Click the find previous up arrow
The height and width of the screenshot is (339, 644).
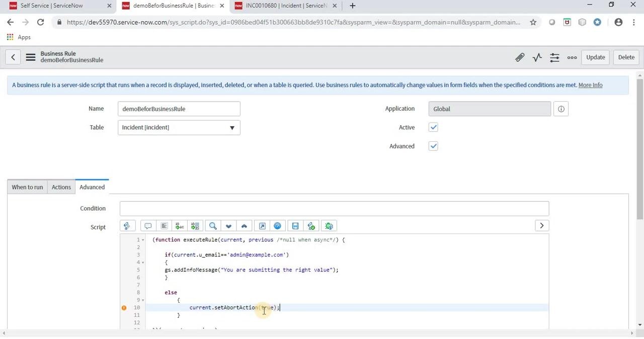pyautogui.click(x=244, y=226)
